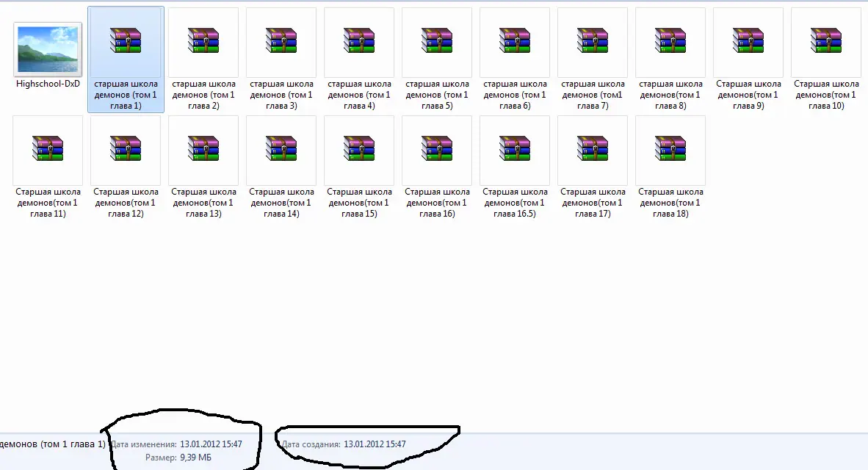The image size is (868, 470).
Task: Select the глава 17 archive icon
Action: pyautogui.click(x=593, y=148)
